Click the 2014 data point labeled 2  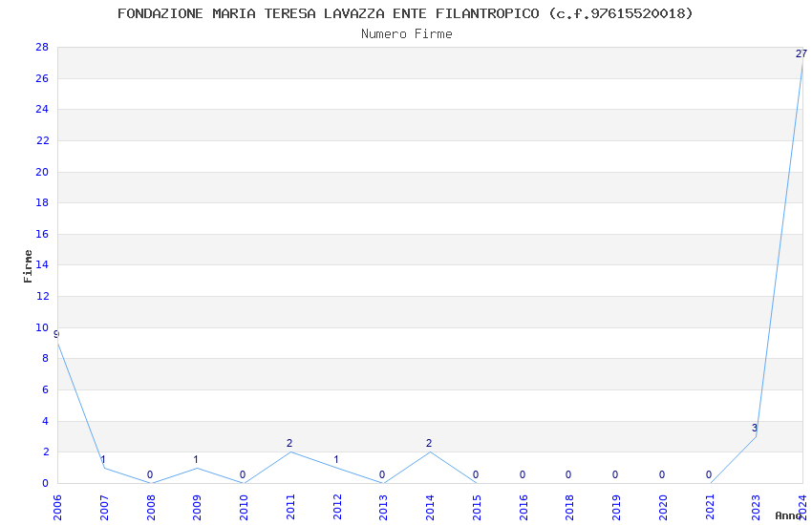click(x=429, y=451)
